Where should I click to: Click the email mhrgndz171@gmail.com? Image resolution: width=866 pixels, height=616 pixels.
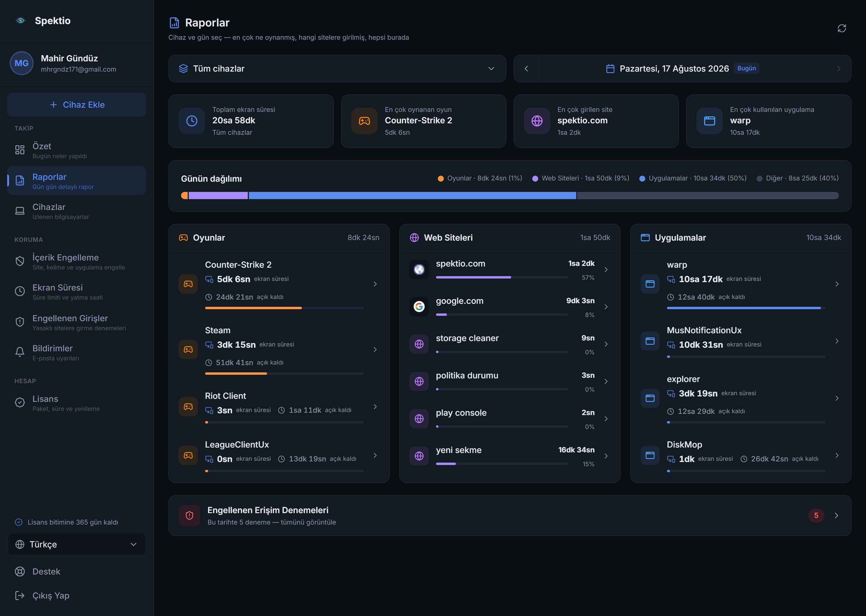[78, 69]
